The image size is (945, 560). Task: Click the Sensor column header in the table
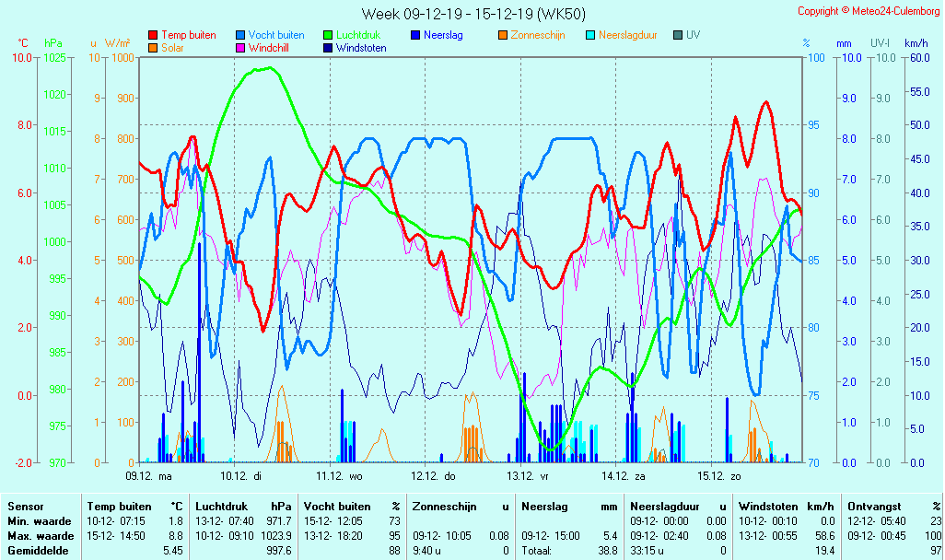[26, 507]
